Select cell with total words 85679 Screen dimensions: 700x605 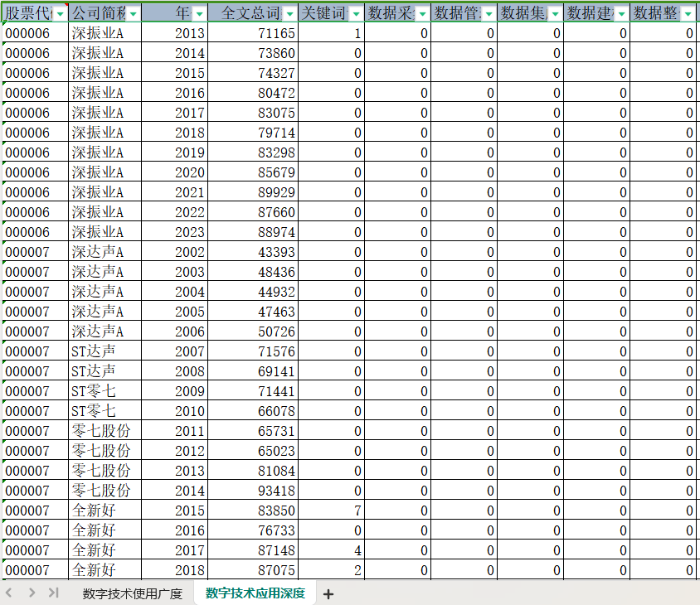click(253, 172)
